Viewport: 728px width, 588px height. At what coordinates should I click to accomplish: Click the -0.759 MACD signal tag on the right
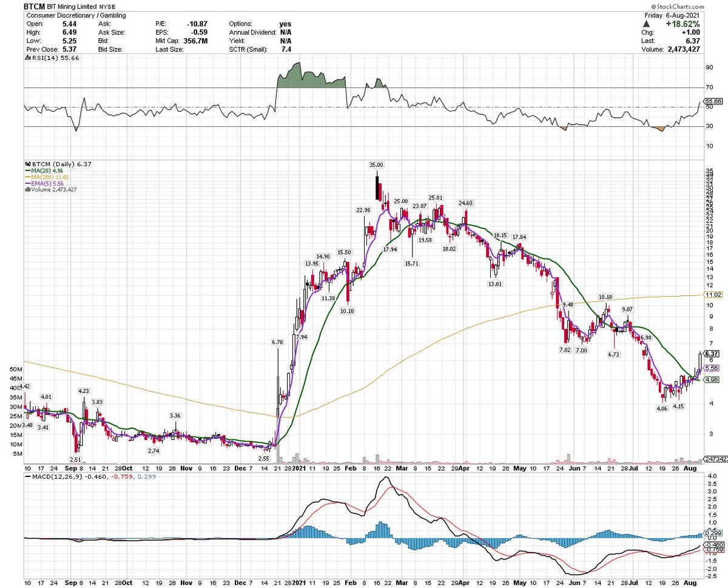coord(713,551)
